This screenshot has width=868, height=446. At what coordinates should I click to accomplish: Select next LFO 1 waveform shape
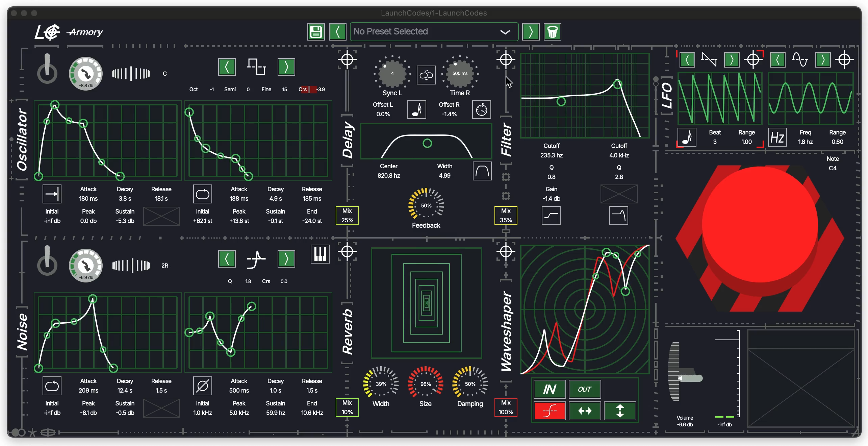[x=732, y=60]
